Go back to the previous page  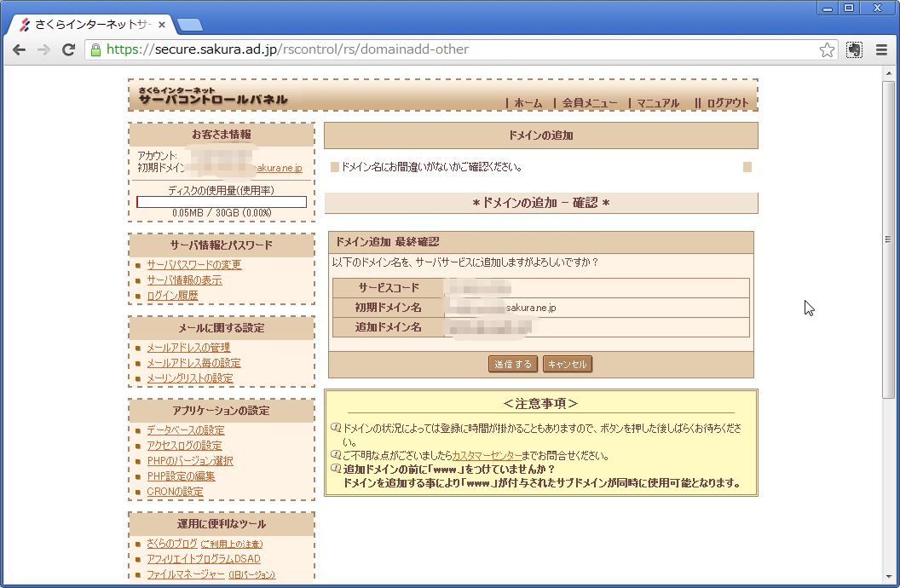(x=19, y=50)
